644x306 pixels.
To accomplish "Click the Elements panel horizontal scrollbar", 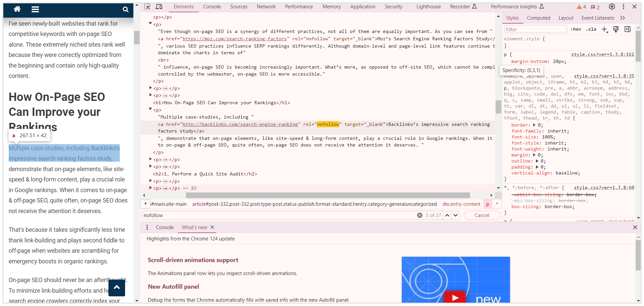I will (x=327, y=195).
